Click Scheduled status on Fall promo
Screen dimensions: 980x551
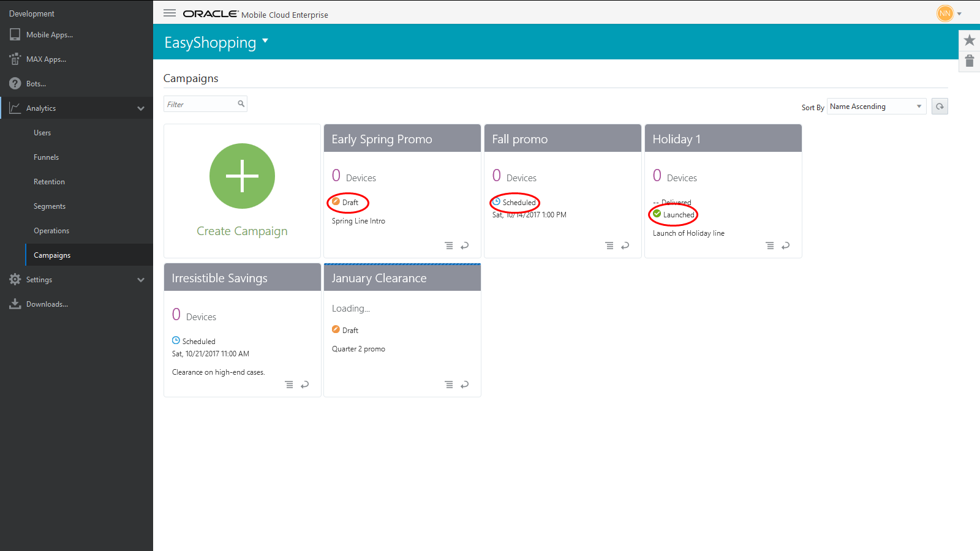pos(514,202)
